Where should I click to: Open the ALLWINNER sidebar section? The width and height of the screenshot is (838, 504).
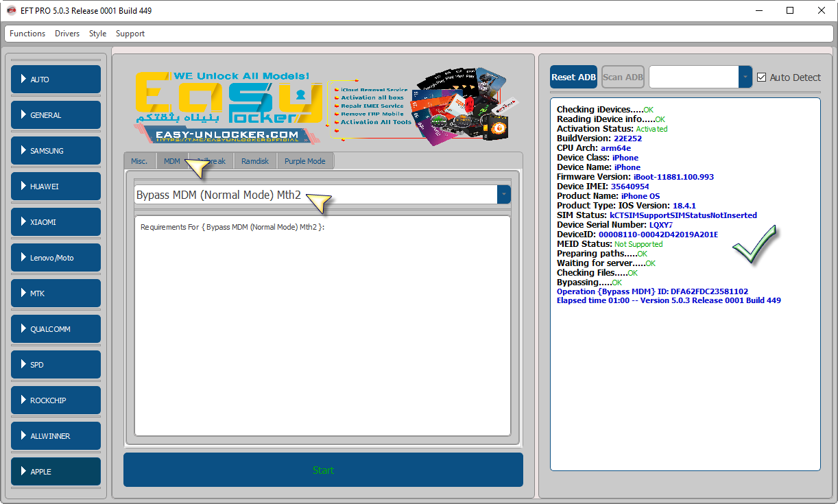tap(56, 436)
